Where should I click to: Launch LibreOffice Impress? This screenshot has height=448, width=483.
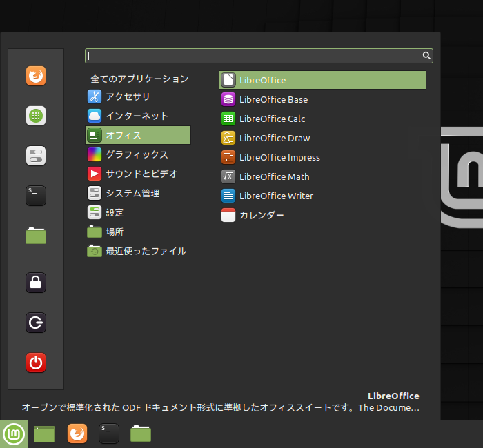[322, 157]
